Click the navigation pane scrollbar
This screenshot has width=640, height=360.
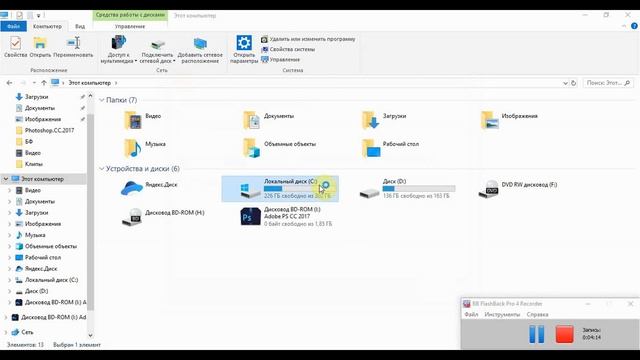(x=90, y=212)
